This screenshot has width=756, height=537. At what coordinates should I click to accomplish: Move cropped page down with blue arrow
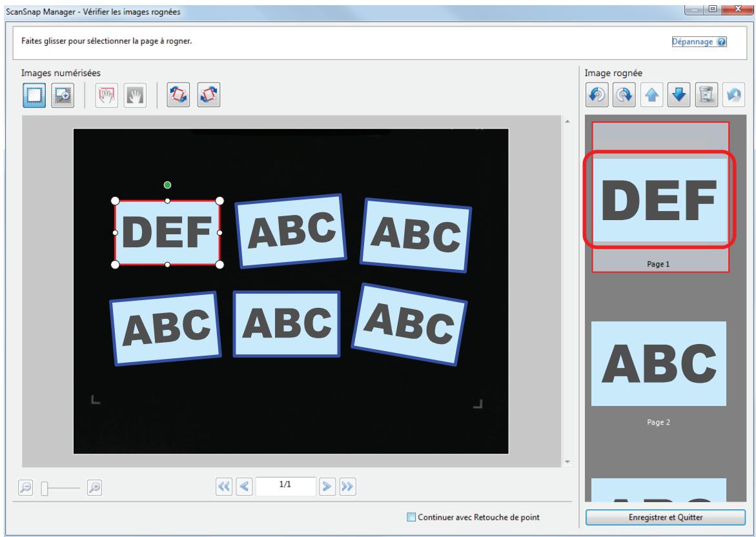(679, 94)
